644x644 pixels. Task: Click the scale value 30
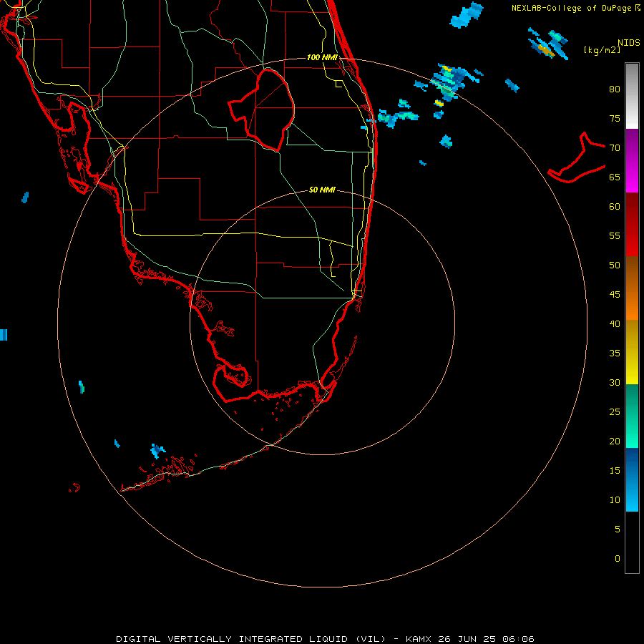coord(615,382)
